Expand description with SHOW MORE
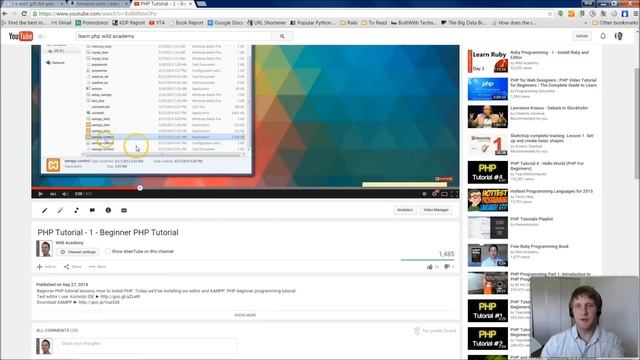 point(245,315)
